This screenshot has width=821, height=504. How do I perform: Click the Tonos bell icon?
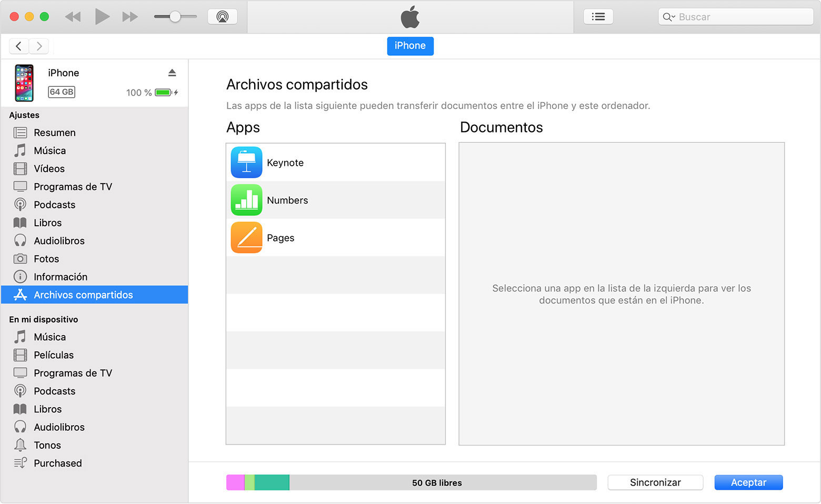tap(20, 445)
